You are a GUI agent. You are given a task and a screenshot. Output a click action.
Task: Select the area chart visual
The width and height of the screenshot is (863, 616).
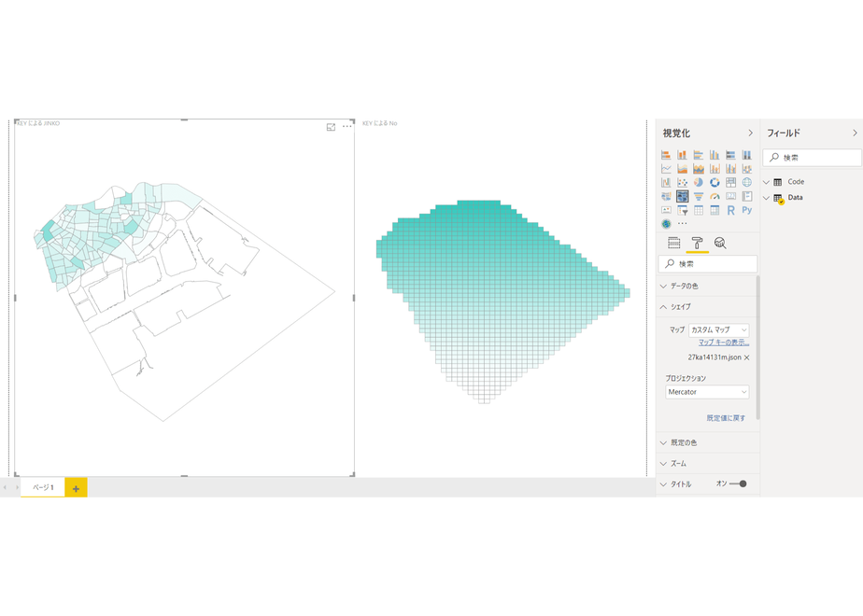[683, 168]
